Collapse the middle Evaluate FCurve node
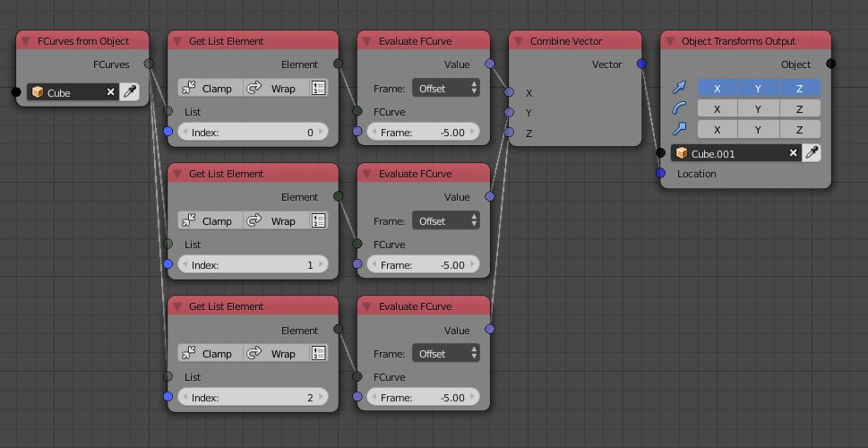 [x=367, y=174]
